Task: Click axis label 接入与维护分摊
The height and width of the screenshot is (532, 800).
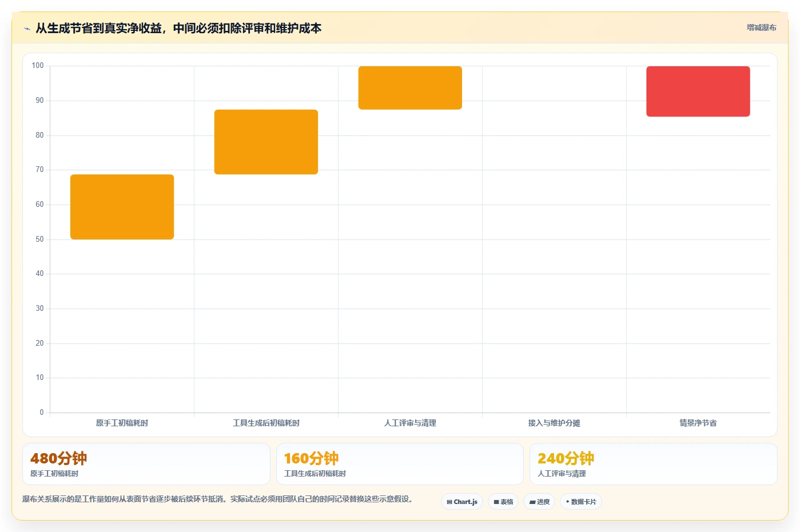Action: click(554, 423)
